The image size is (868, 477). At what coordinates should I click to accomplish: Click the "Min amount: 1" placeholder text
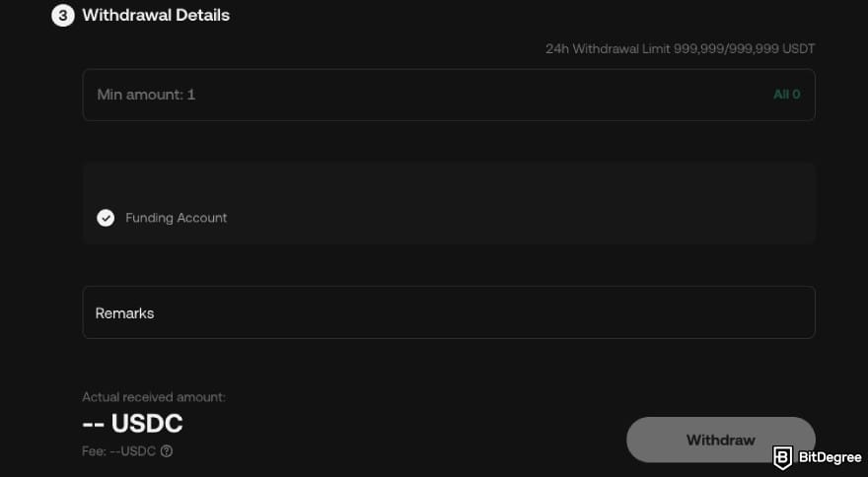click(146, 95)
